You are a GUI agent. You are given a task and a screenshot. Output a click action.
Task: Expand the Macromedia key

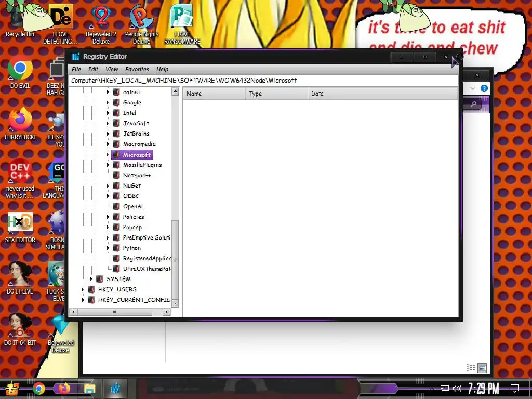[x=108, y=144]
